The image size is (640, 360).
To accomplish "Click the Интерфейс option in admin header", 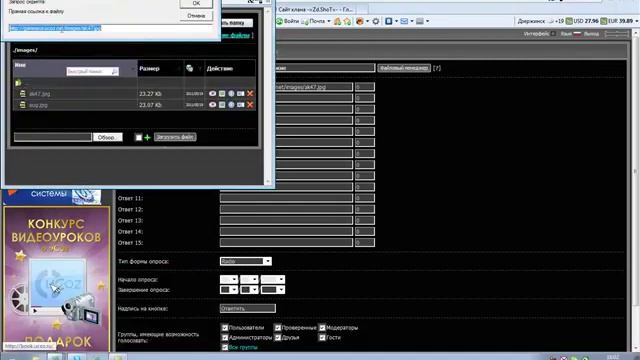I will [x=539, y=34].
